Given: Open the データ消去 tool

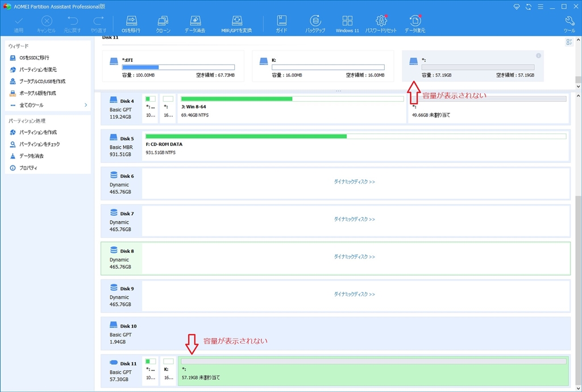Looking at the screenshot, I should click(x=196, y=24).
